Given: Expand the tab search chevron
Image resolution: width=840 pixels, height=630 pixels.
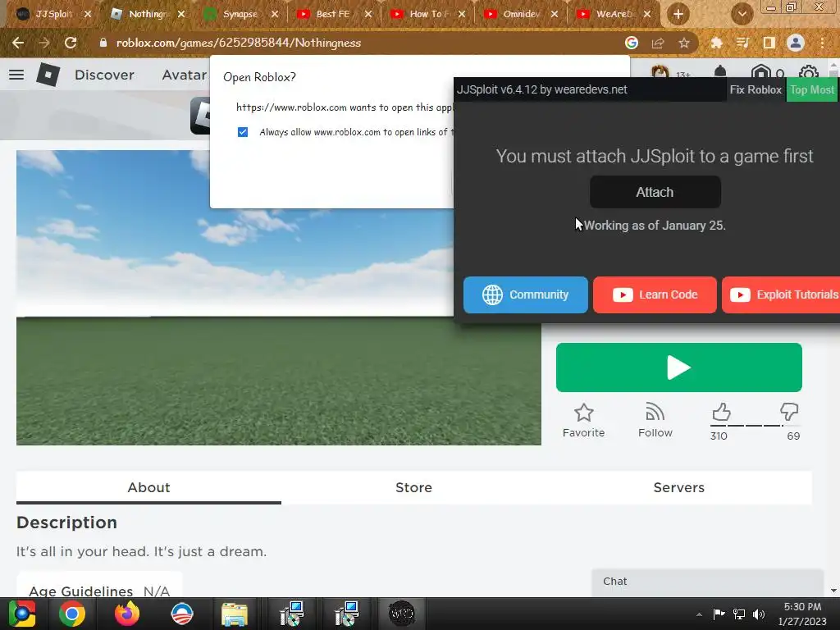Looking at the screenshot, I should tap(742, 14).
